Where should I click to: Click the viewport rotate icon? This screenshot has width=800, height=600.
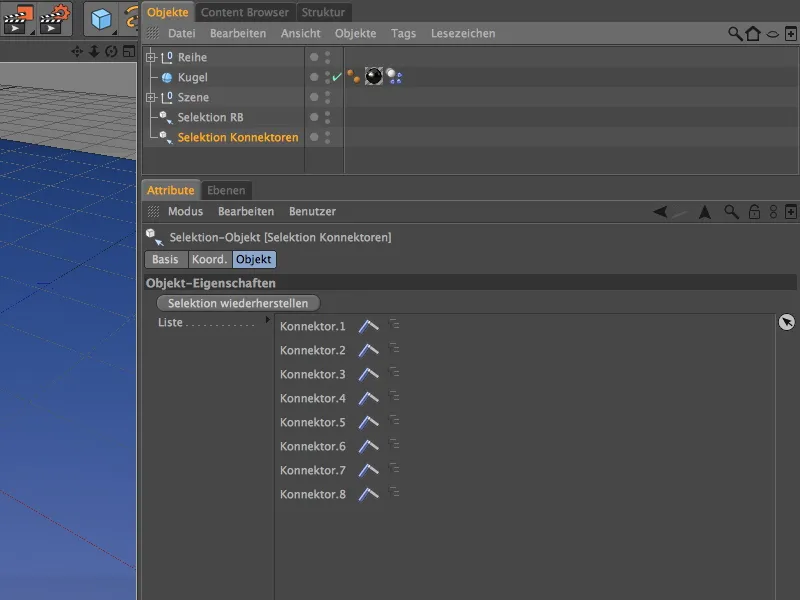click(111, 52)
